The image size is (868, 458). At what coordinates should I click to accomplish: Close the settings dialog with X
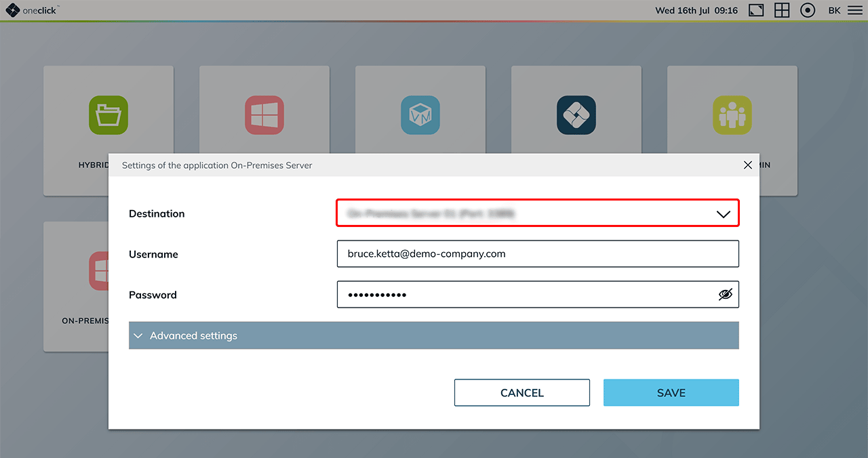(x=747, y=165)
